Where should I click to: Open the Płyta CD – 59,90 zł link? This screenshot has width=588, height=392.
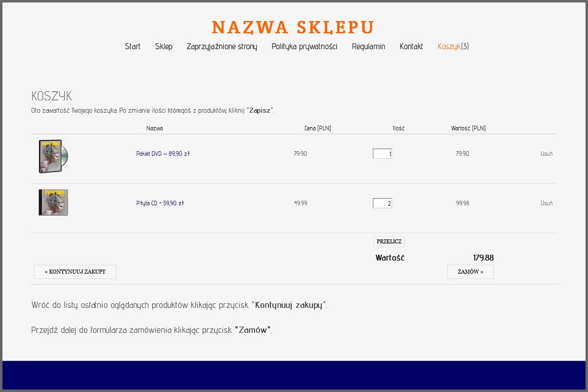(160, 203)
